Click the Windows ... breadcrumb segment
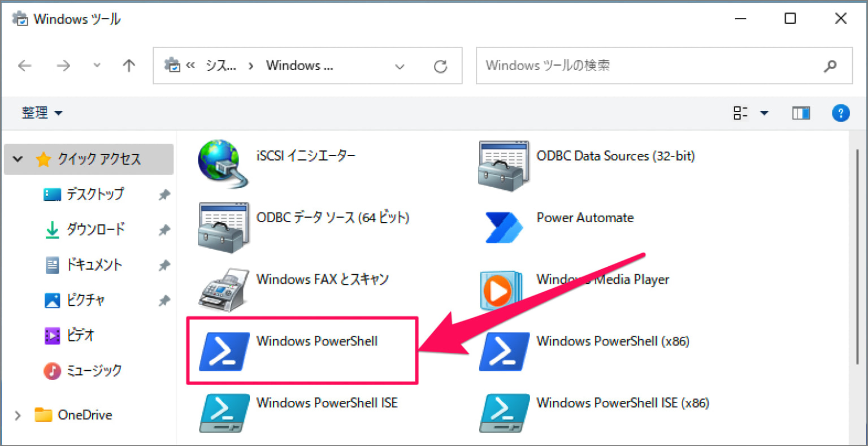The height and width of the screenshot is (446, 868). [x=300, y=66]
